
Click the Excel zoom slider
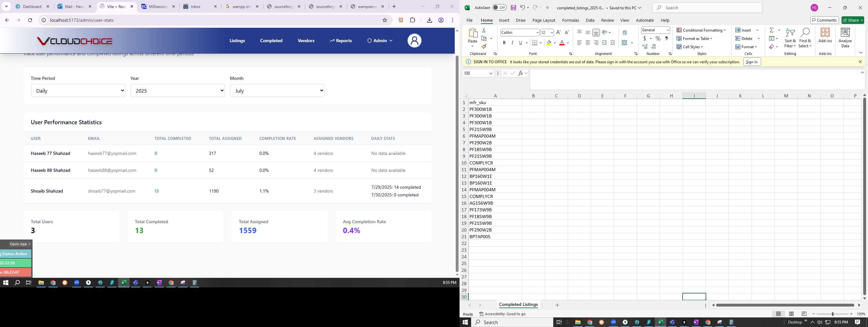832,314
